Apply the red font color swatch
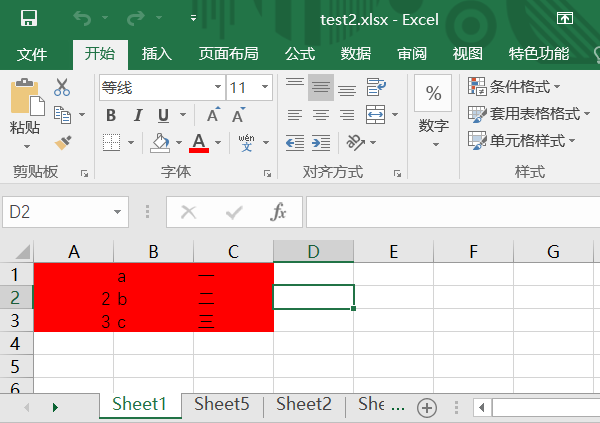 [x=199, y=142]
